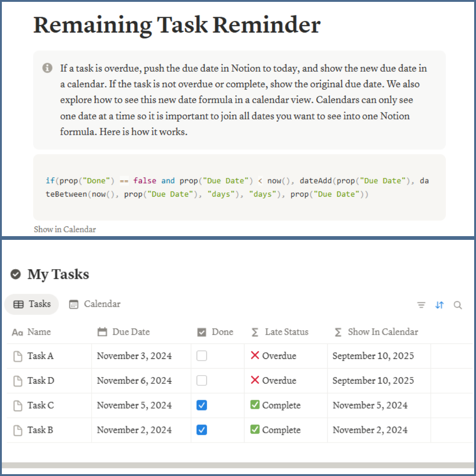Check the Done box for Task D
476x476 pixels.
click(202, 381)
